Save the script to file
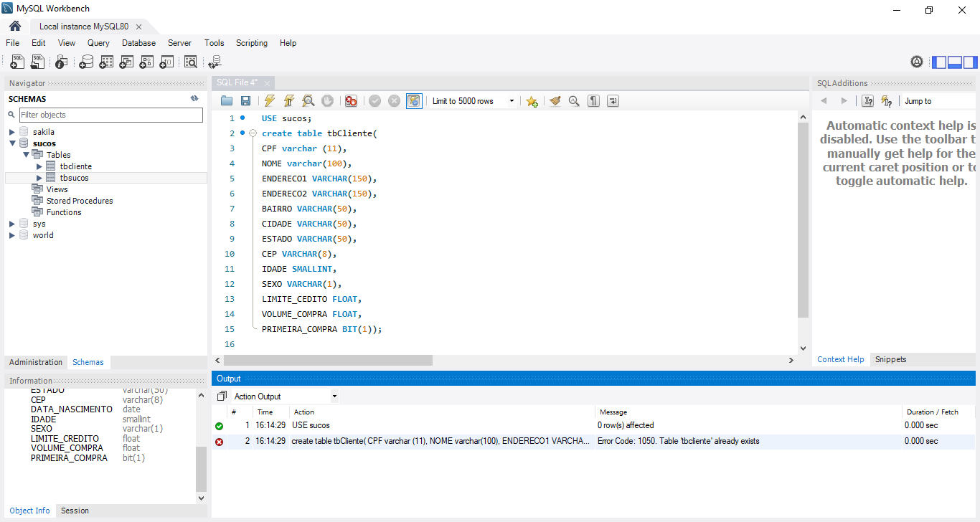980x522 pixels. coord(245,101)
